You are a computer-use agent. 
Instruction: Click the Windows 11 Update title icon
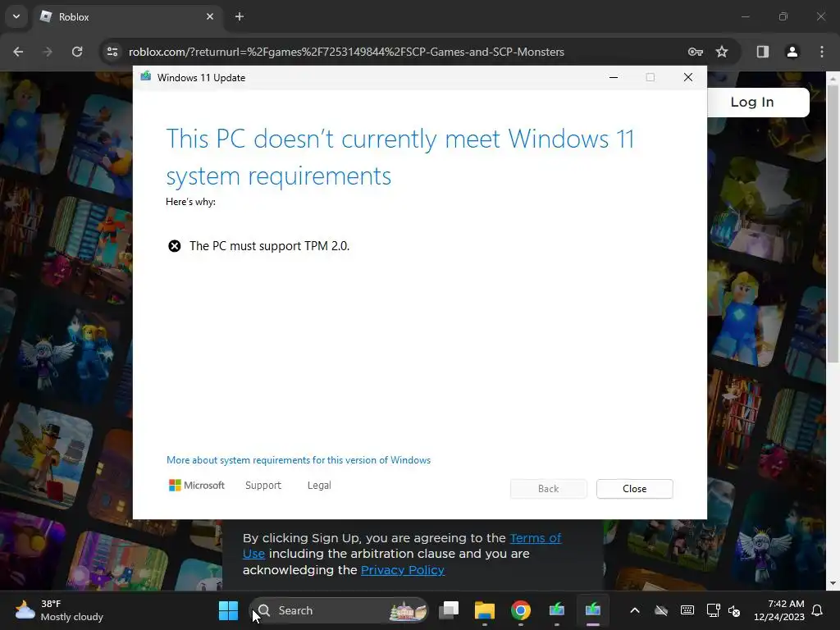pyautogui.click(x=146, y=76)
